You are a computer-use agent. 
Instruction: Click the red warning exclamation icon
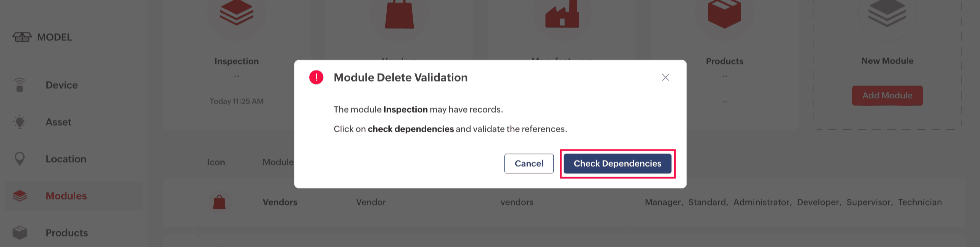(316, 78)
